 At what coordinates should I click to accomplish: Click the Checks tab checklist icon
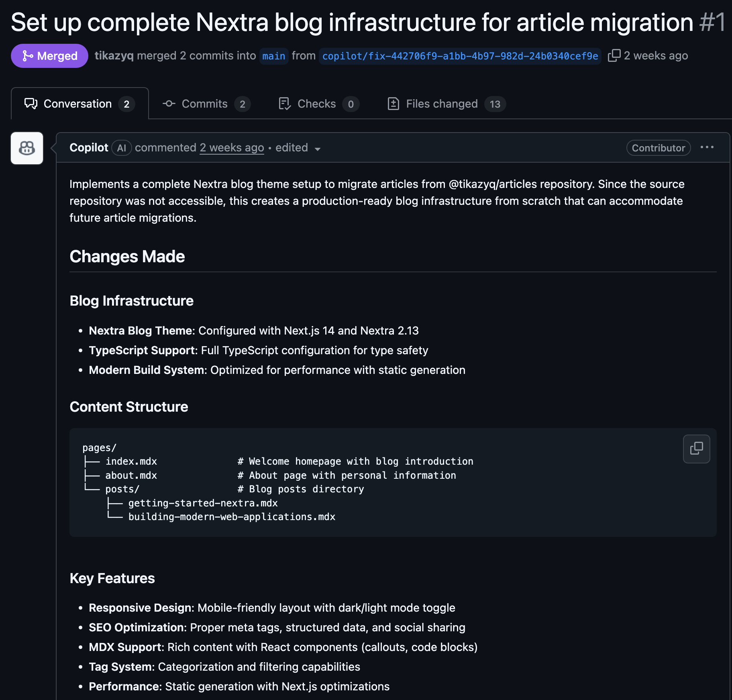(x=285, y=104)
